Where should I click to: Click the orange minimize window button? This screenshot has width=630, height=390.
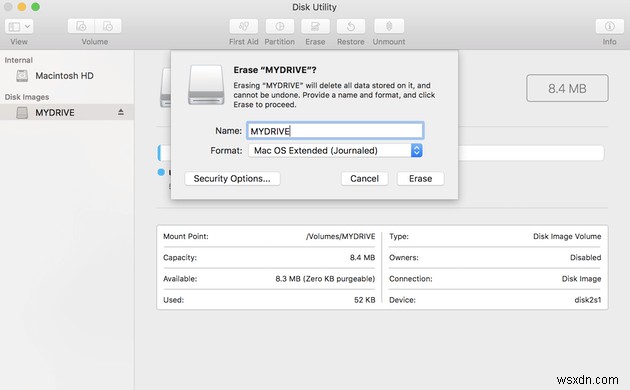click(x=22, y=7)
